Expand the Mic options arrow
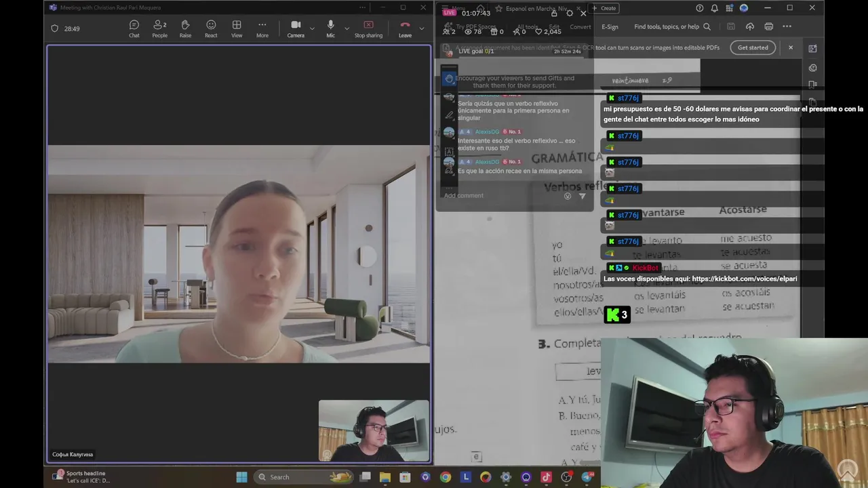Image resolution: width=868 pixels, height=488 pixels. pos(347,28)
